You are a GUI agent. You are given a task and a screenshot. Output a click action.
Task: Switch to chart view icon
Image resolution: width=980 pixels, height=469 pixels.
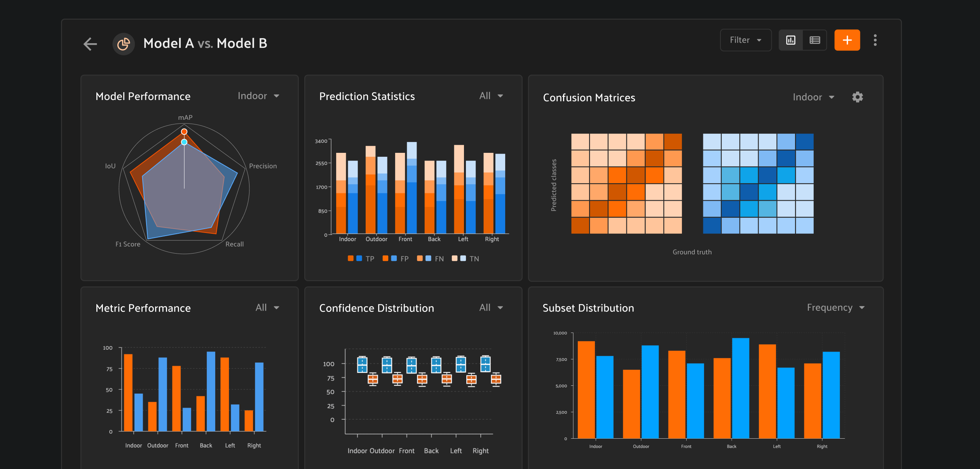click(x=791, y=40)
